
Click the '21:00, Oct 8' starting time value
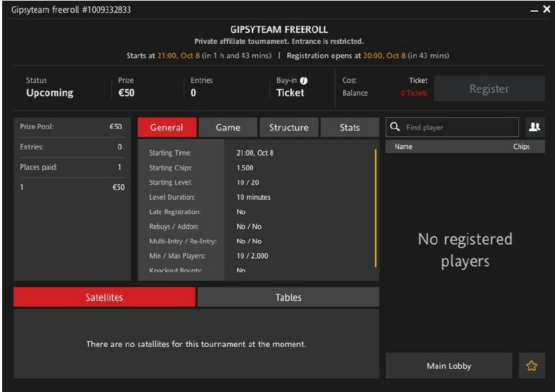pyautogui.click(x=255, y=153)
